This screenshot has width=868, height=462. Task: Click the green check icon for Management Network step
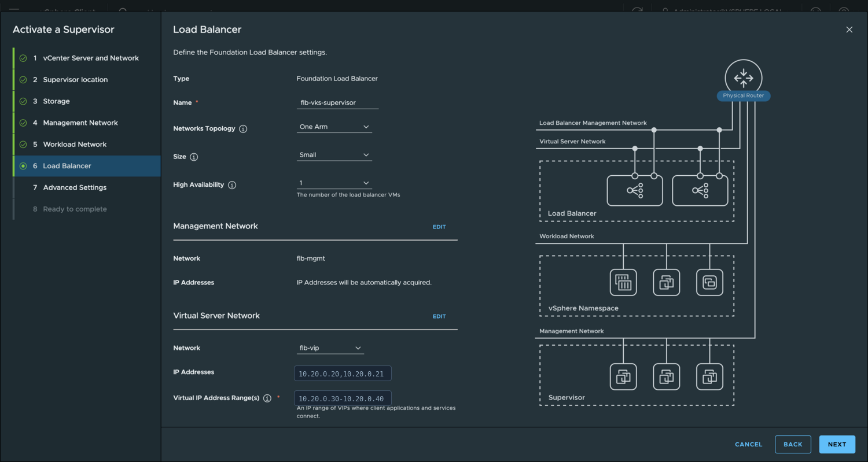(x=23, y=123)
